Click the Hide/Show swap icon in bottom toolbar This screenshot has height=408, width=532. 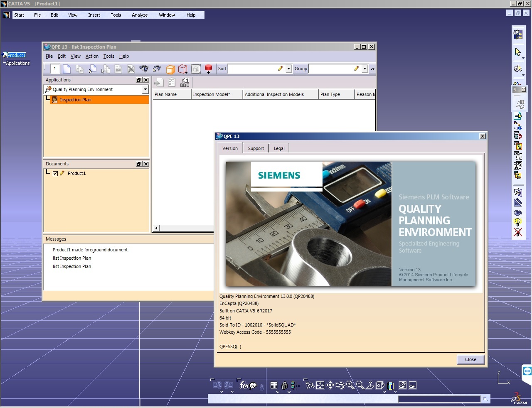tap(402, 385)
